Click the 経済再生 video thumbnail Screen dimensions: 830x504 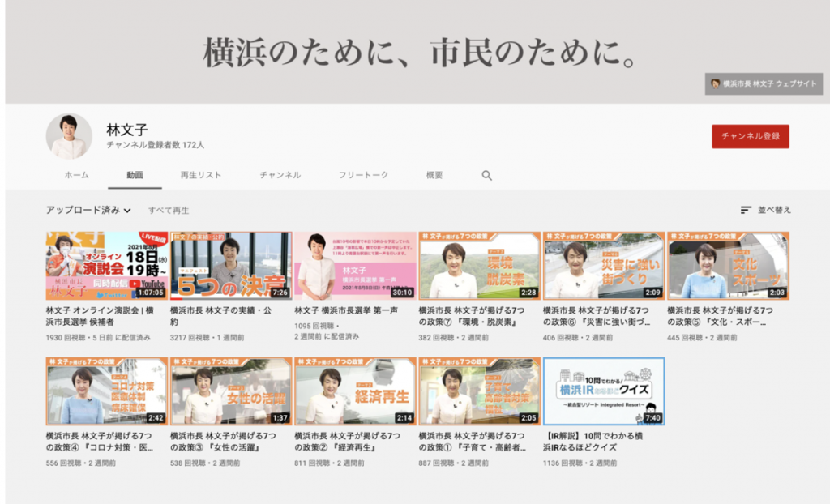click(x=355, y=391)
